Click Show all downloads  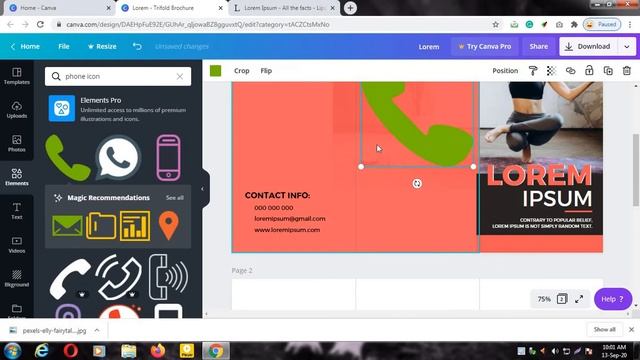point(604,329)
